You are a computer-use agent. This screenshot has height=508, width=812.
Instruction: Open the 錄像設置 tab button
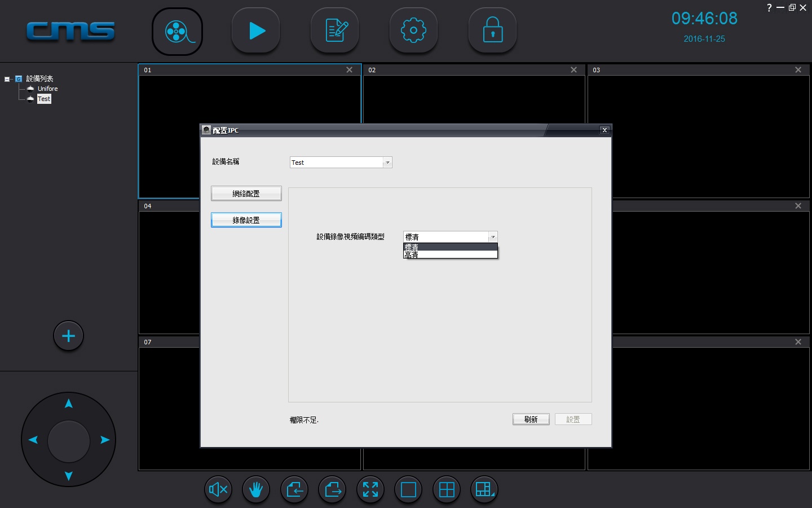coord(246,220)
